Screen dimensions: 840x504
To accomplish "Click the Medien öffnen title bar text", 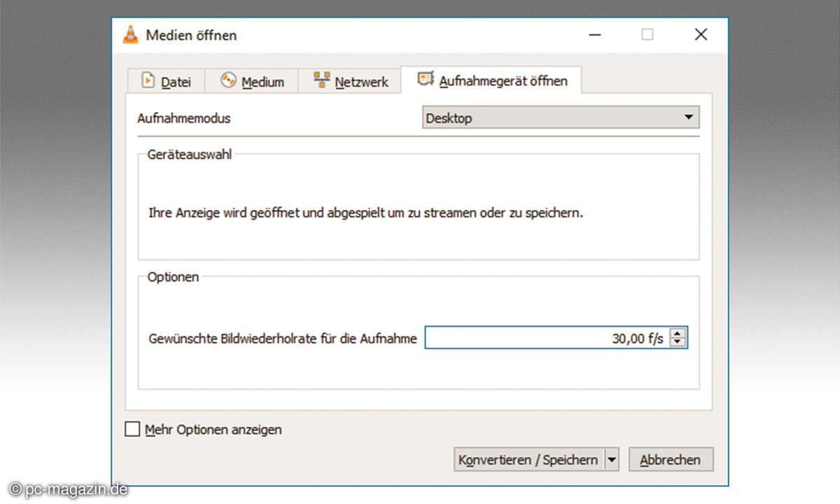I will pyautogui.click(x=191, y=35).
